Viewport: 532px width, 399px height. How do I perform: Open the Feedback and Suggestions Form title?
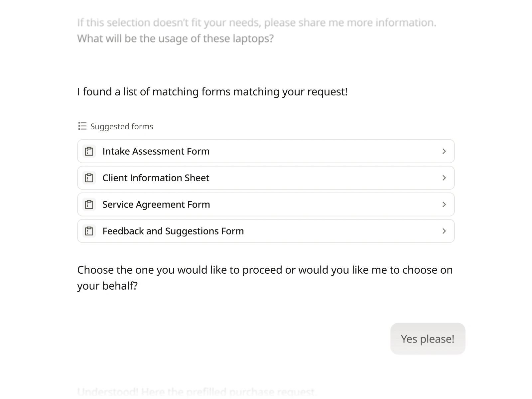click(x=173, y=231)
